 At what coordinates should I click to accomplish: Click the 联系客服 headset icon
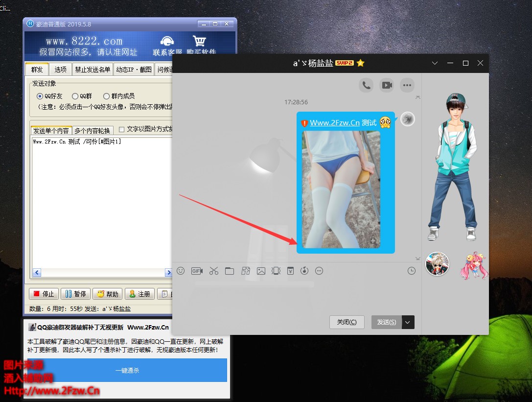click(x=167, y=42)
